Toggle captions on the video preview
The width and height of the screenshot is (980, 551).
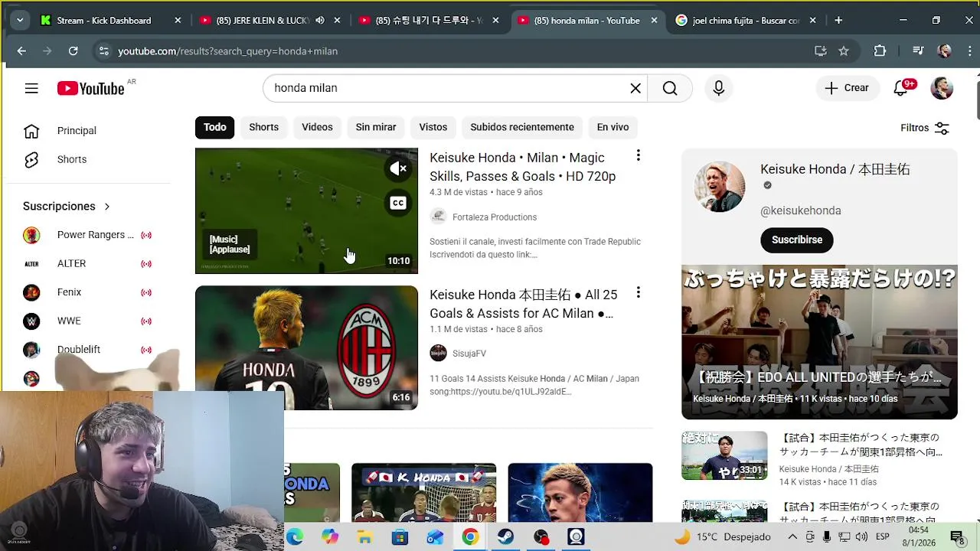click(x=398, y=203)
